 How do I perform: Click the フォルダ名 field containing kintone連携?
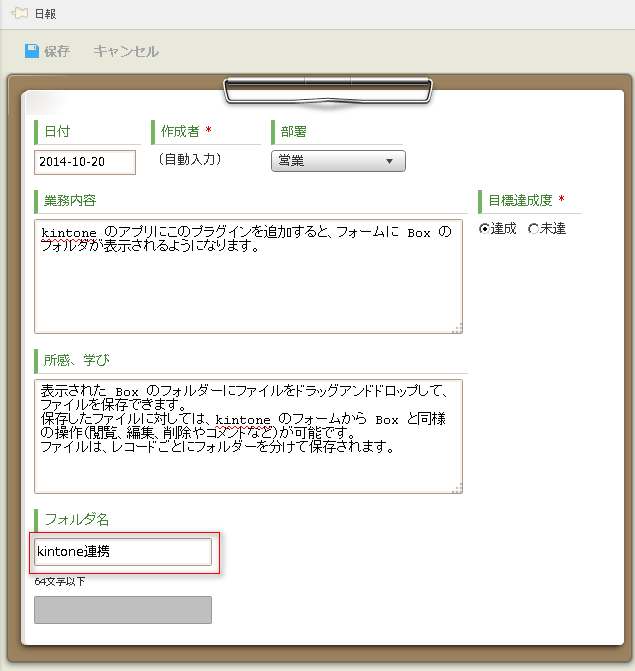[123, 552]
